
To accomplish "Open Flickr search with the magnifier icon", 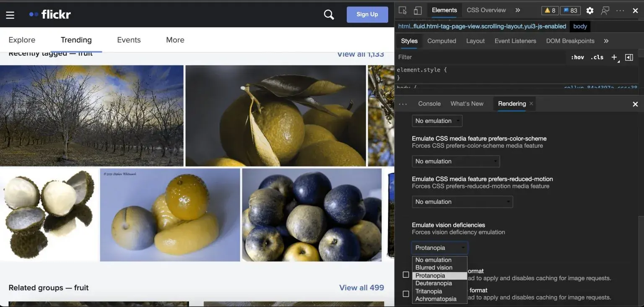I will click(329, 15).
